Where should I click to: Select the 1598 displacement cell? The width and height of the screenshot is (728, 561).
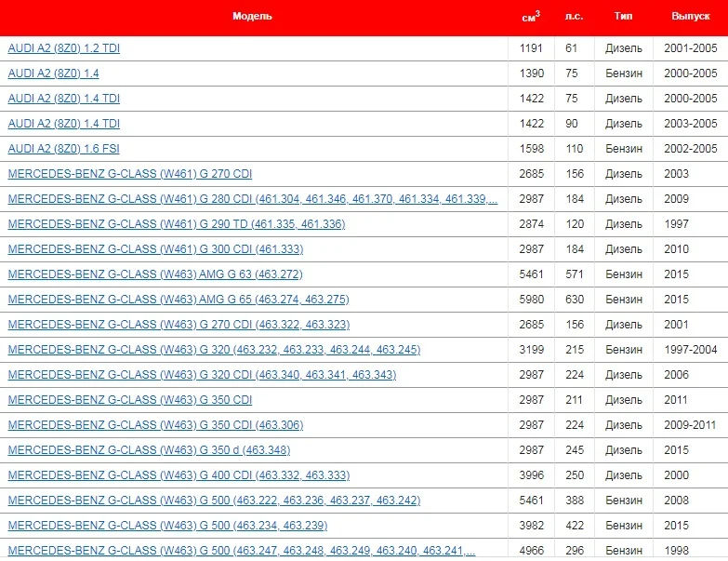click(x=531, y=149)
